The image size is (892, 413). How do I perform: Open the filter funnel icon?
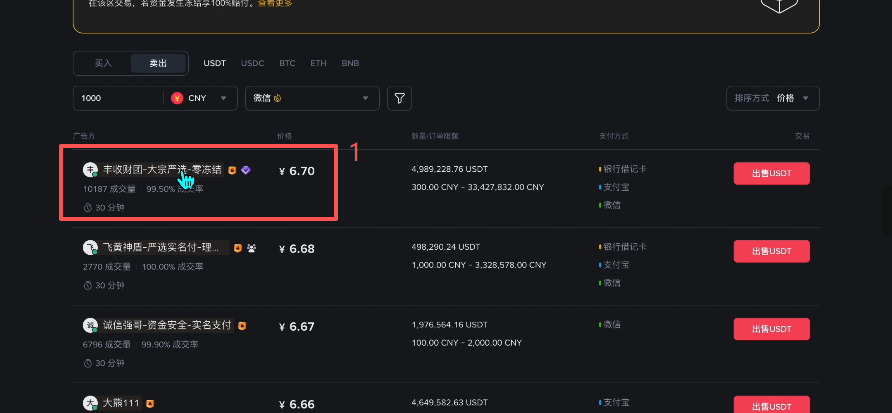point(399,98)
